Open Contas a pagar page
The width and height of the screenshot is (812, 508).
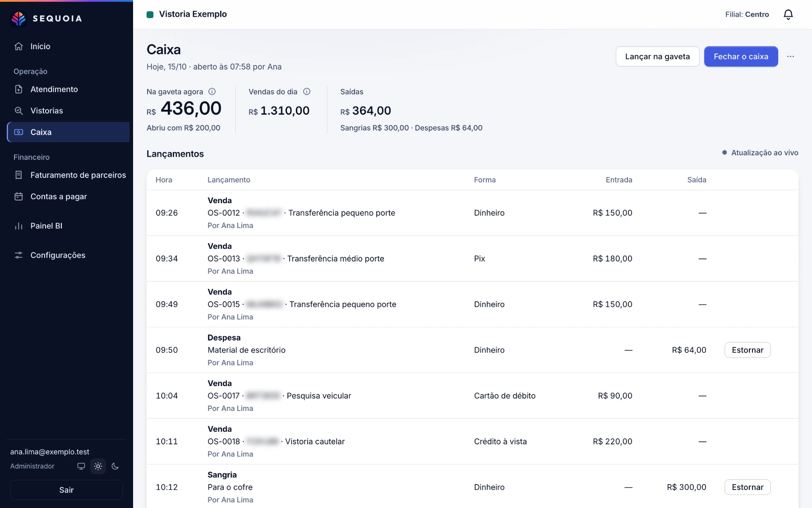[68, 196]
